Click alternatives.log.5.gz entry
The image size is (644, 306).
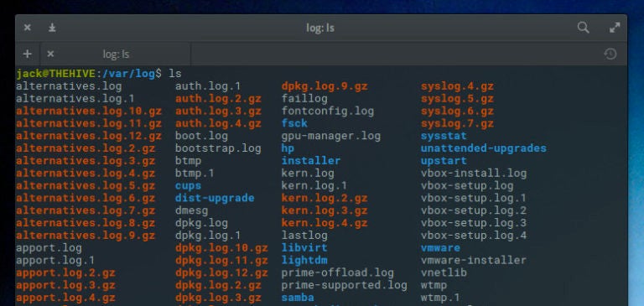point(86,185)
